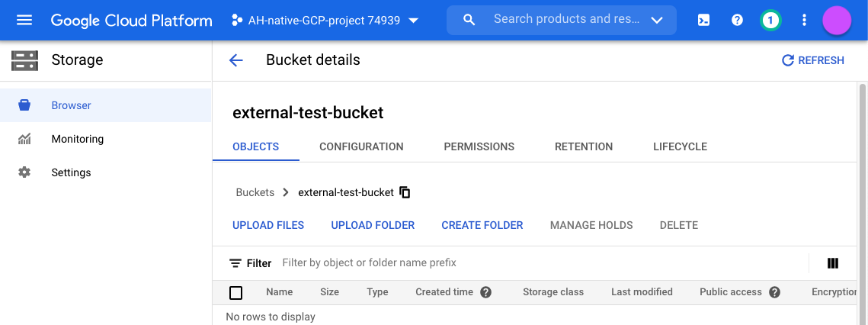The height and width of the screenshot is (325, 868).
Task: Click the Google Cloud Platform logo text
Action: click(x=131, y=21)
